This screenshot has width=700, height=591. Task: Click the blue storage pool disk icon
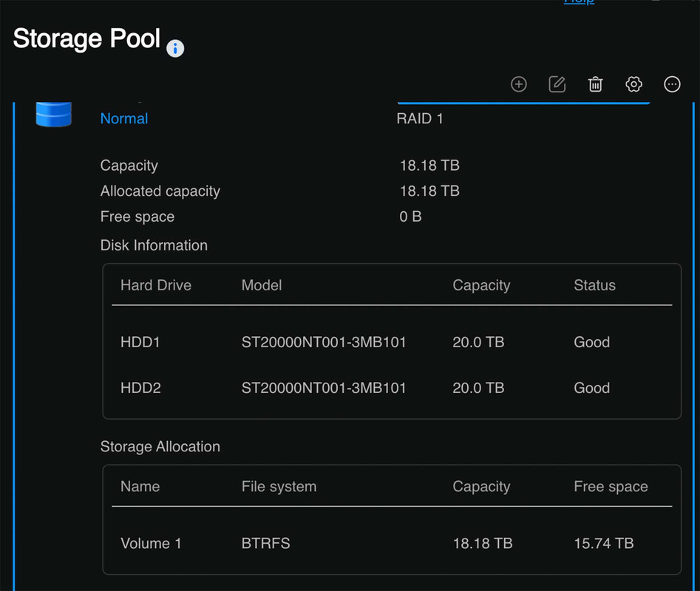point(53,115)
